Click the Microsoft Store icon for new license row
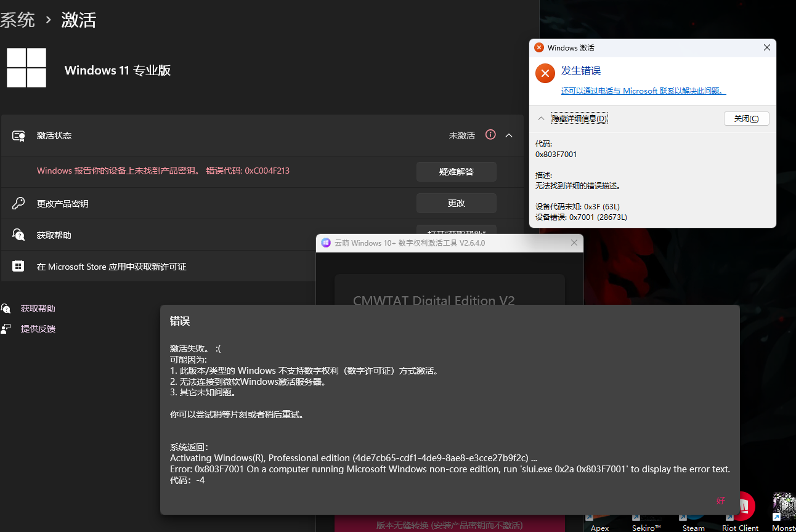 pyautogui.click(x=18, y=266)
